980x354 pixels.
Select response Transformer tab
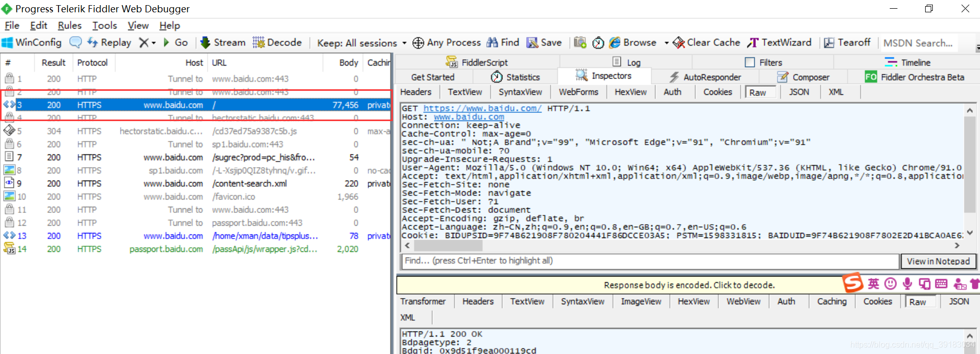pyautogui.click(x=423, y=301)
